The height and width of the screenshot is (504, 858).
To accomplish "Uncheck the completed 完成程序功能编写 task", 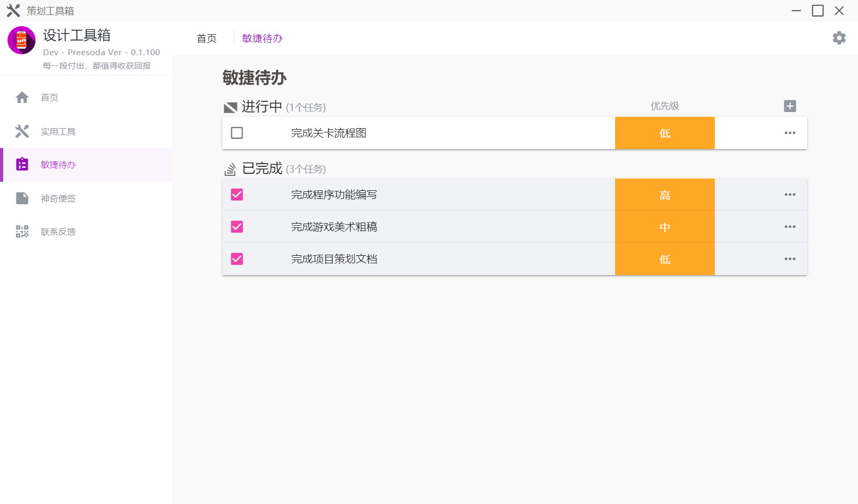I will [236, 195].
